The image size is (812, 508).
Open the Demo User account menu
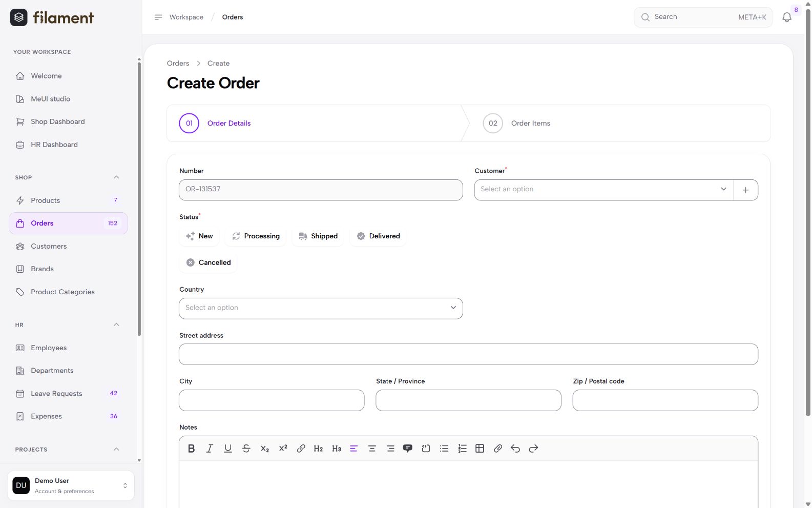(x=71, y=485)
